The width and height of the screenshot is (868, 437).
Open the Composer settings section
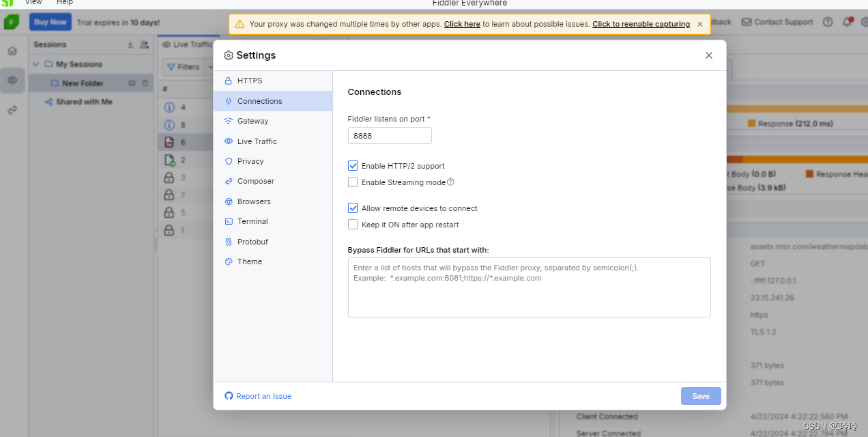tap(272, 181)
